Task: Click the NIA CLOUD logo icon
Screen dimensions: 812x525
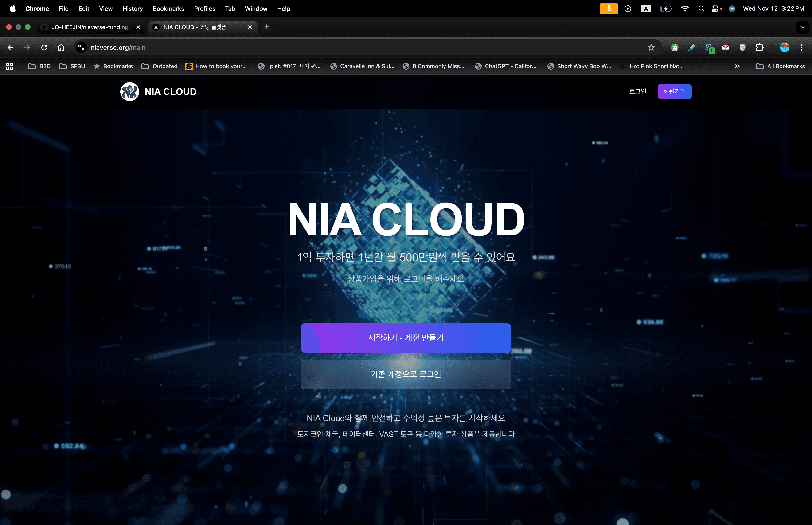Action: point(129,91)
